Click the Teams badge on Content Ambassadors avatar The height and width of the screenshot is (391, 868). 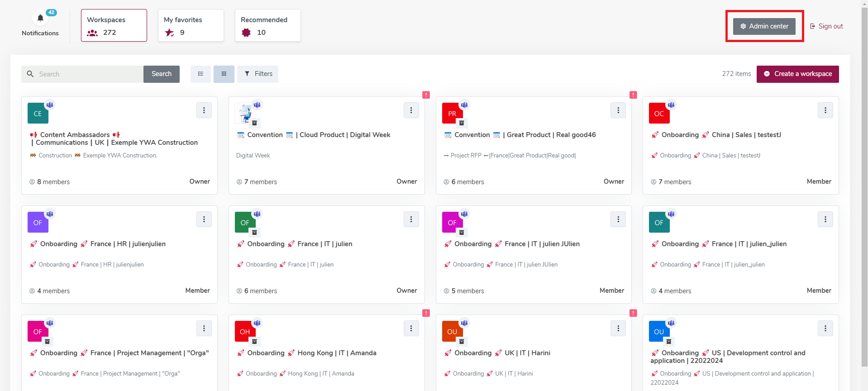(50, 105)
